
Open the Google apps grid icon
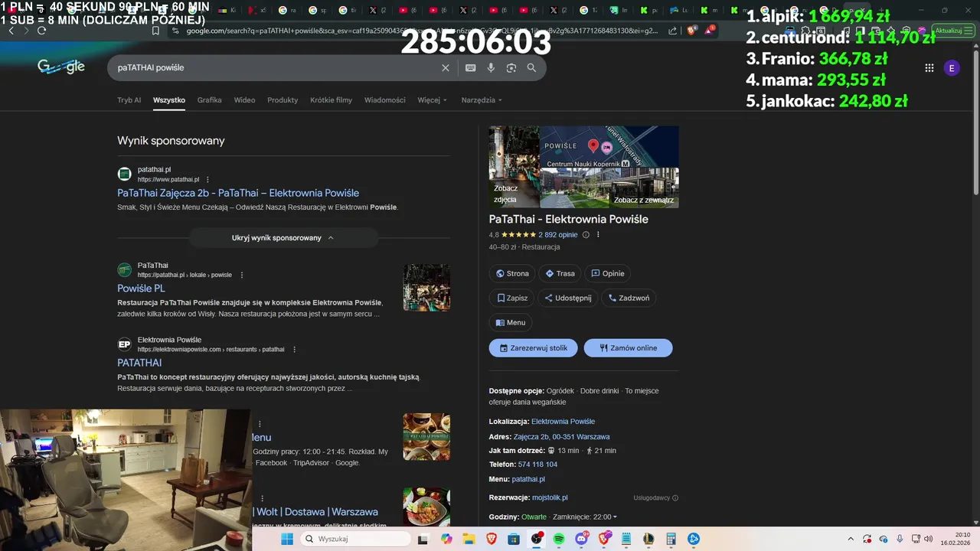[929, 68]
